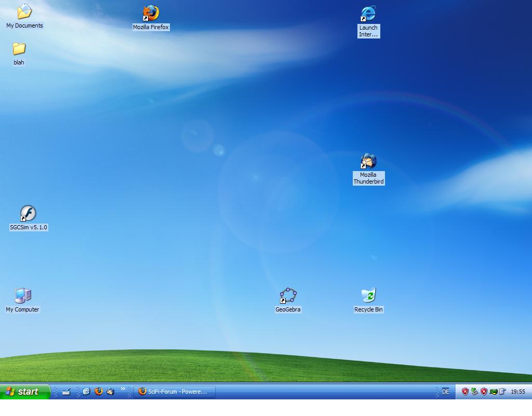Expand the Quick Launch overflow chevron
Image resolution: width=532 pixels, height=416 pixels.
click(123, 389)
